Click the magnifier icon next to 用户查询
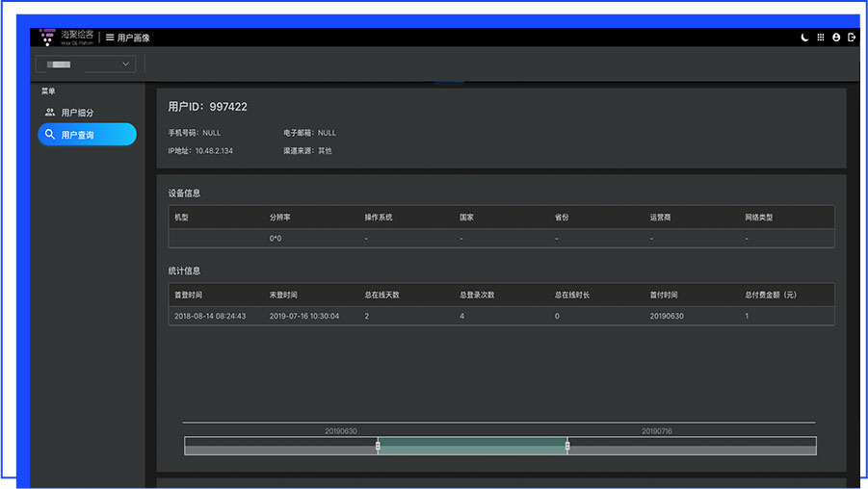This screenshot has height=489, width=868. (50, 135)
